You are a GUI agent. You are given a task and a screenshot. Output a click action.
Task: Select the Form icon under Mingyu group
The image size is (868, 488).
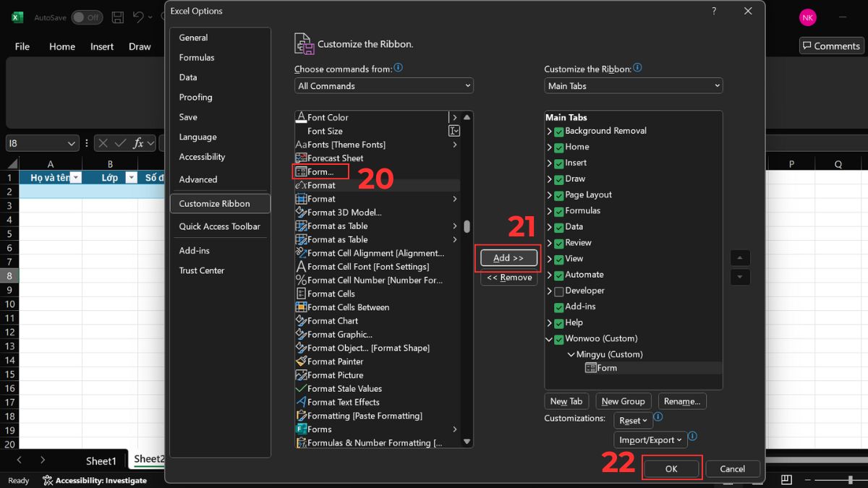click(x=590, y=368)
